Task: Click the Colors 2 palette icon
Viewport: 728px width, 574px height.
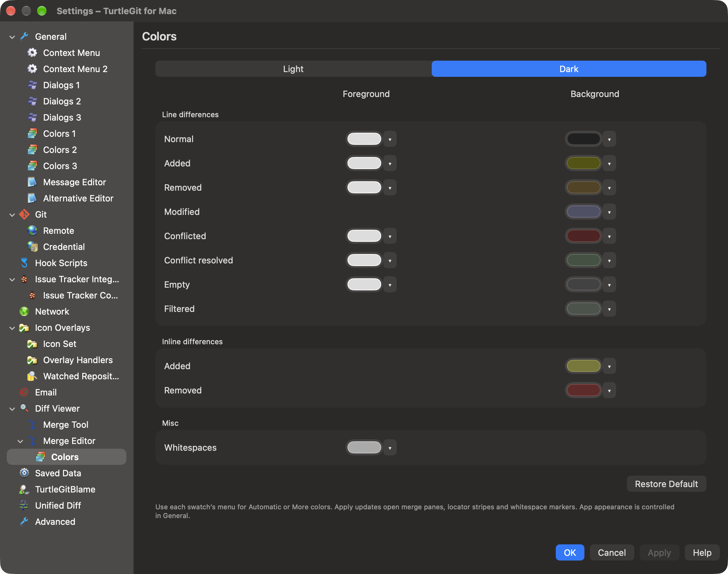Action: click(32, 150)
